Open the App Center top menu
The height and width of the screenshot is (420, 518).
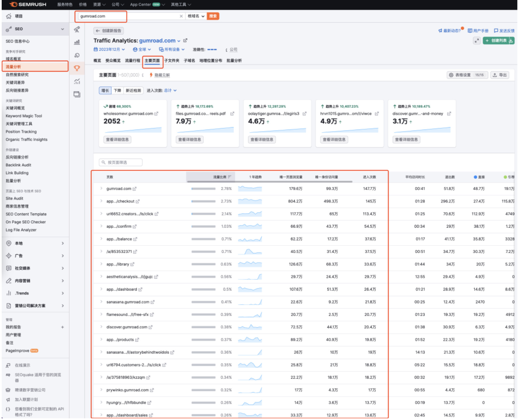click(148, 4)
